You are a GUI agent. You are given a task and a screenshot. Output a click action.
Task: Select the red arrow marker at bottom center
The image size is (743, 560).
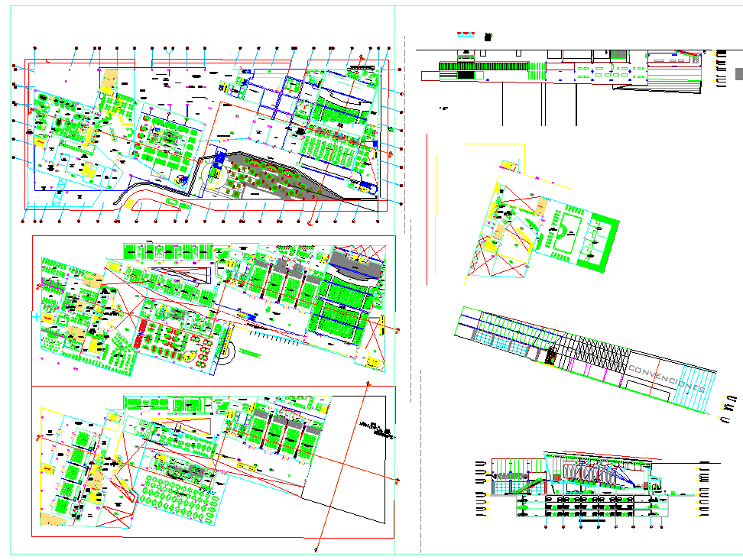(315, 548)
